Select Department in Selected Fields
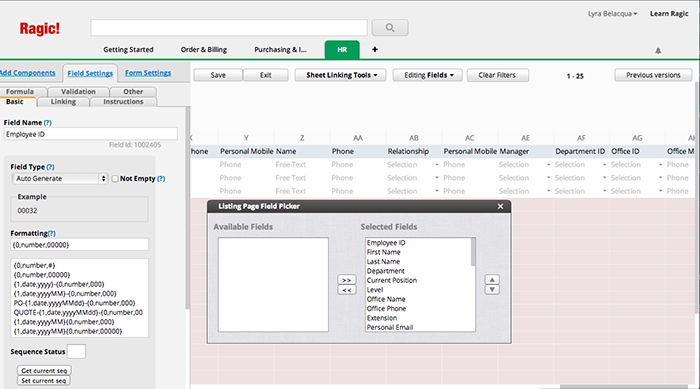Image resolution: width=700 pixels, height=389 pixels. [386, 271]
